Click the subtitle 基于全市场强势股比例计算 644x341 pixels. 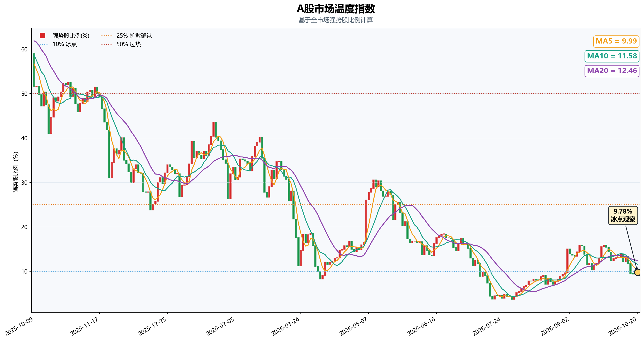335,20
